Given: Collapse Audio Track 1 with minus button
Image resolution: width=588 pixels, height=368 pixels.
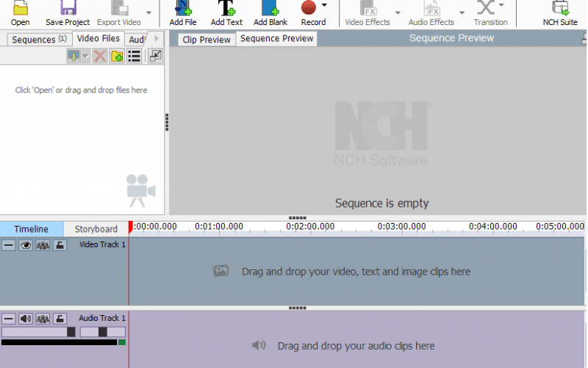Looking at the screenshot, I should tap(9, 319).
